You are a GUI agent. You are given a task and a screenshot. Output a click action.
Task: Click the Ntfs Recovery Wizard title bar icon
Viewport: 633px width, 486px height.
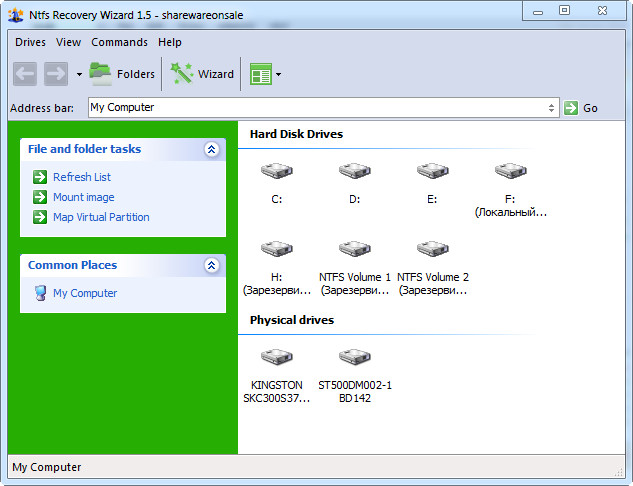click(x=15, y=15)
